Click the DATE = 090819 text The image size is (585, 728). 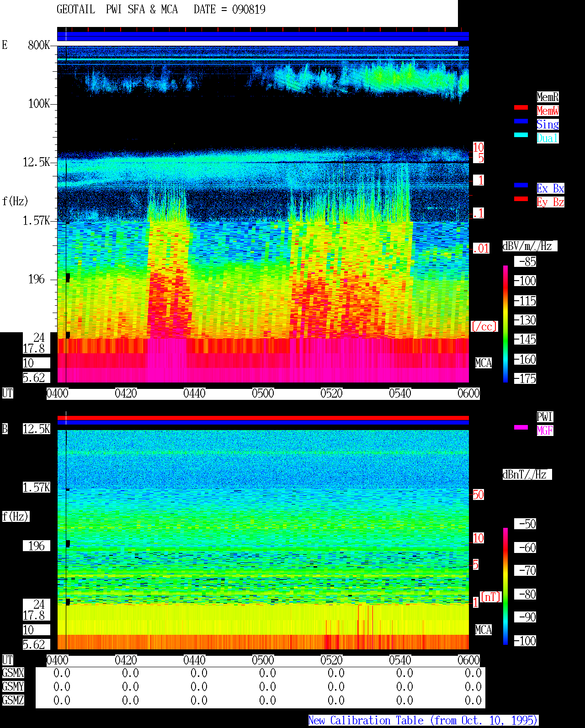click(x=229, y=9)
